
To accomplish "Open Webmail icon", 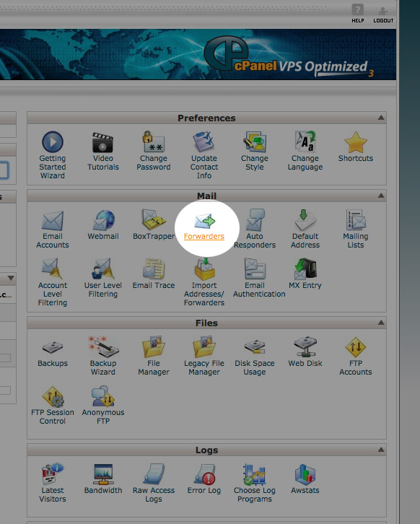I will (103, 220).
